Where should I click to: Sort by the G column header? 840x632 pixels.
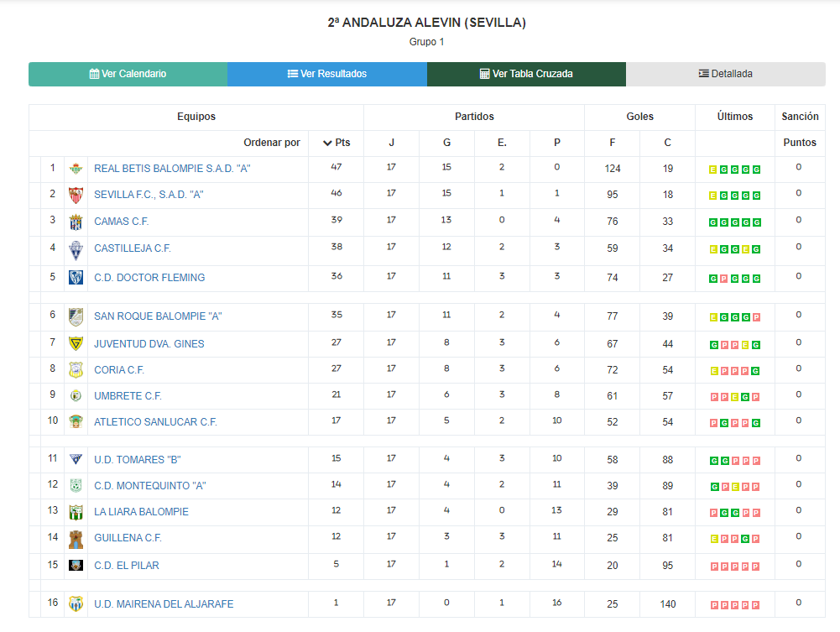(446, 143)
